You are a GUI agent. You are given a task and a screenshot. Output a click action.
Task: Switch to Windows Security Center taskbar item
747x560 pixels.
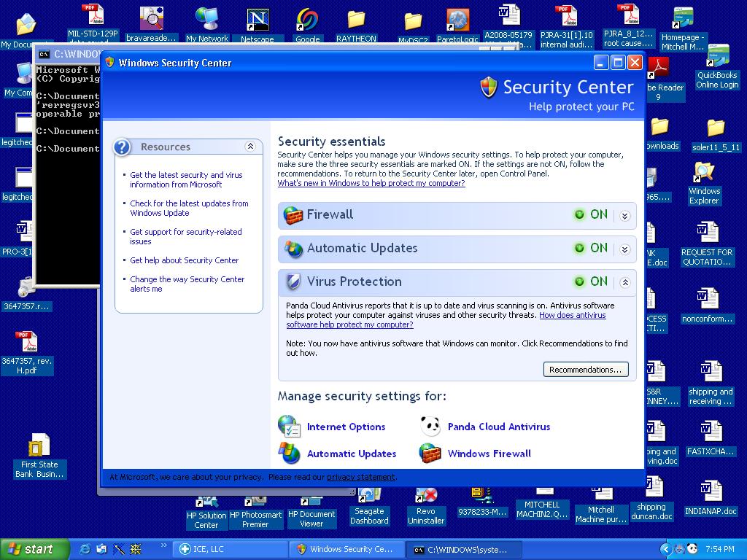pyautogui.click(x=347, y=549)
